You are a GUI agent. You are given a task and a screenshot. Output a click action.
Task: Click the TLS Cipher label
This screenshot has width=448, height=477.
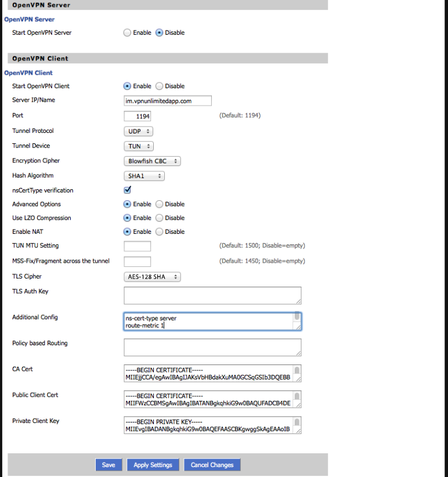27,276
